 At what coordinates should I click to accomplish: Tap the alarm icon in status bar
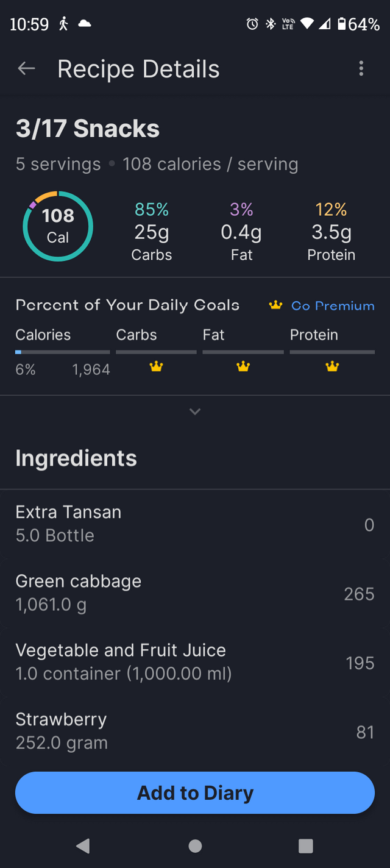252,24
